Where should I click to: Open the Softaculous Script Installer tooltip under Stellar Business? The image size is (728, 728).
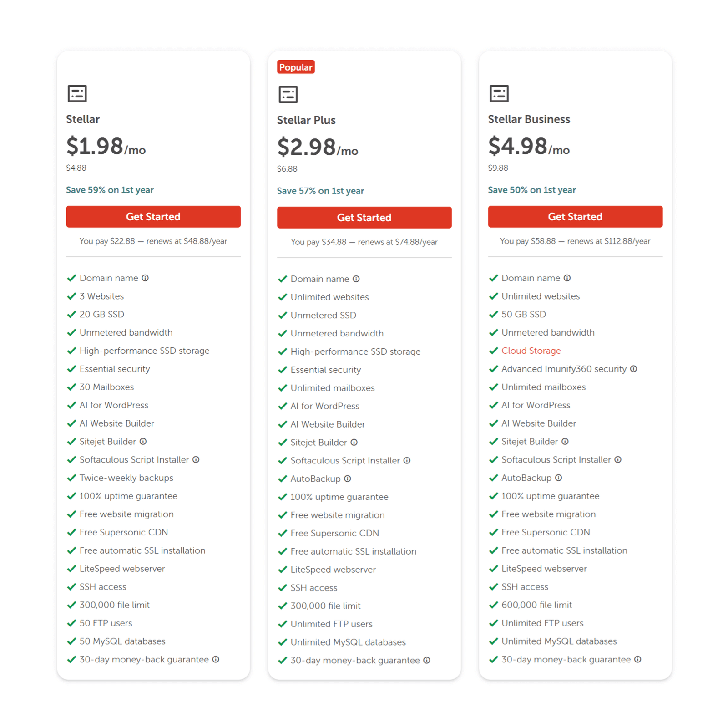pos(617,459)
